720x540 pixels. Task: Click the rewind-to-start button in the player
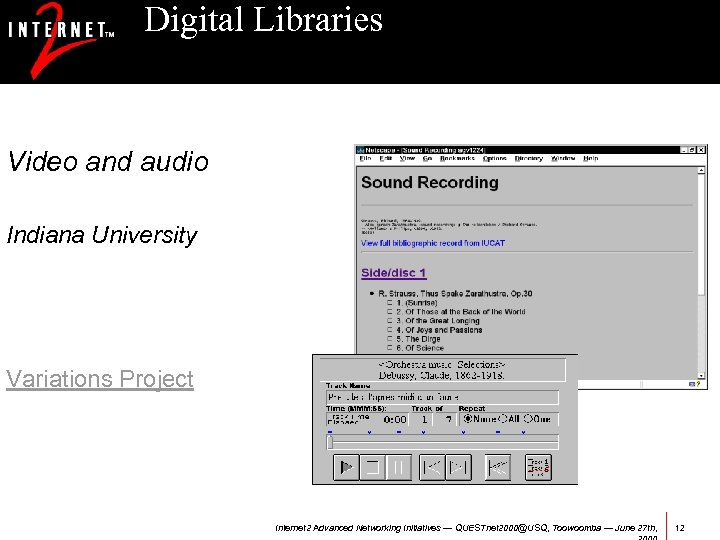tap(498, 467)
